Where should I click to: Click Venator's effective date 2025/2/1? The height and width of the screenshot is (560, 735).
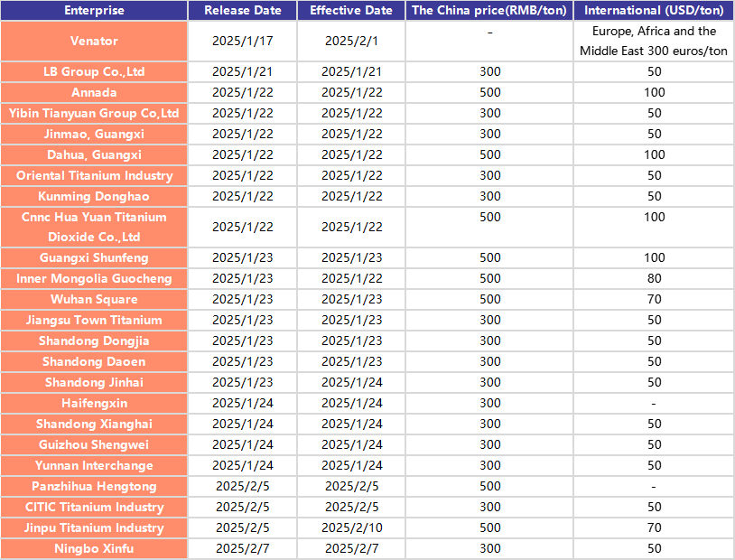351,41
